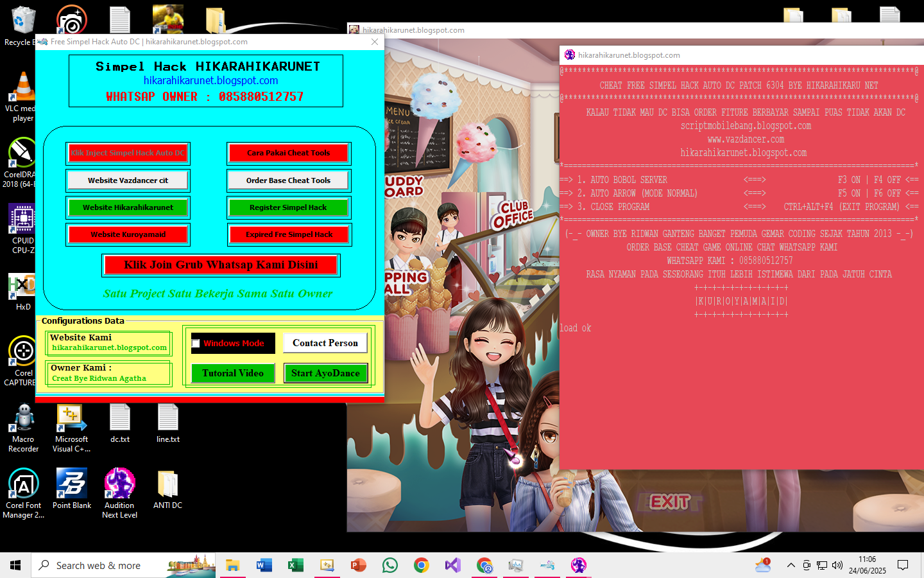This screenshot has width=924, height=578.
Task: Click 'load ok' text in red console window
Action: (x=575, y=328)
